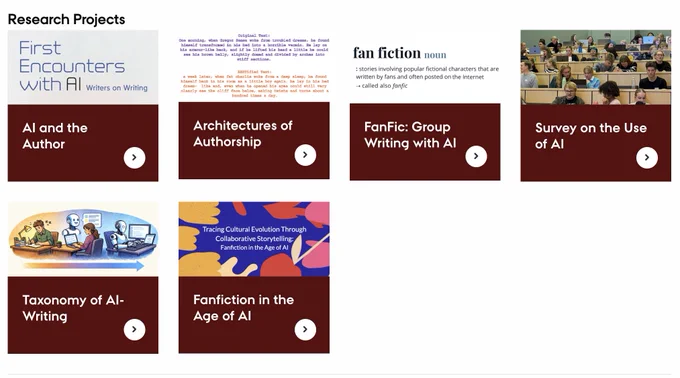The image size is (680, 378).
Task: Open the AI and the Author title link
Action: tap(55, 136)
